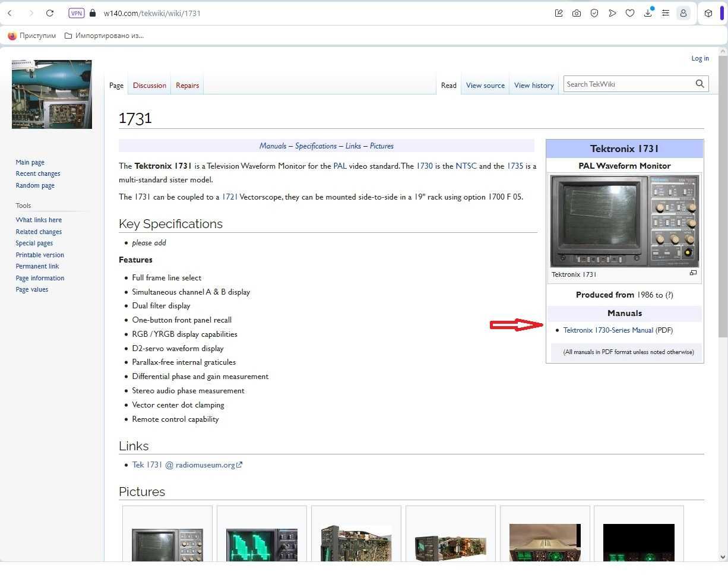Image resolution: width=728 pixels, height=578 pixels.
Task: Select the Read tab
Action: pyautogui.click(x=449, y=86)
